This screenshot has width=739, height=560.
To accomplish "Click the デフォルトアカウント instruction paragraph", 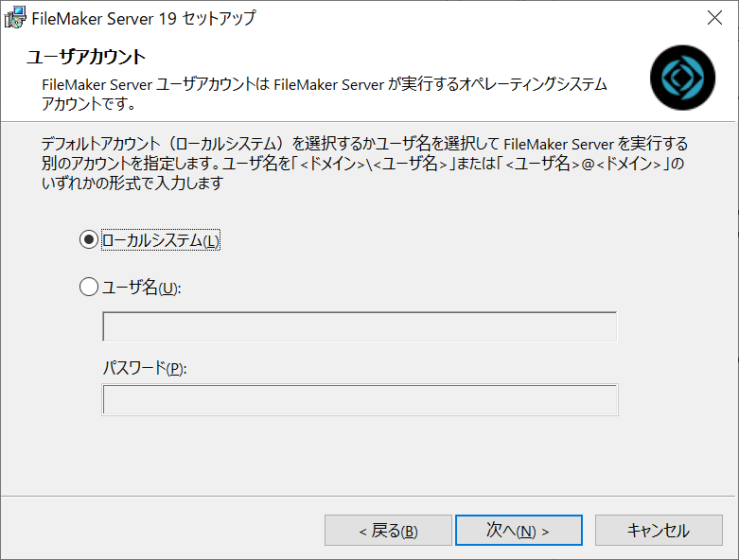I will tap(364, 164).
